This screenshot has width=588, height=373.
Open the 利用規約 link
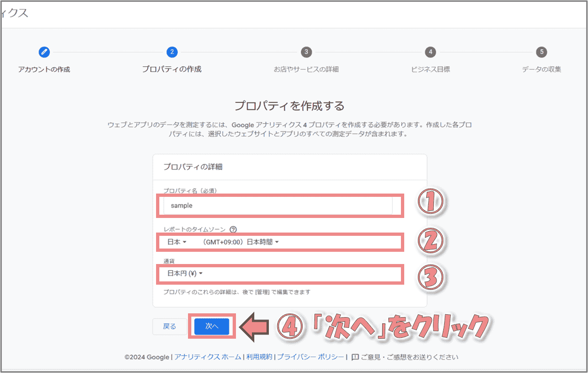(259, 357)
